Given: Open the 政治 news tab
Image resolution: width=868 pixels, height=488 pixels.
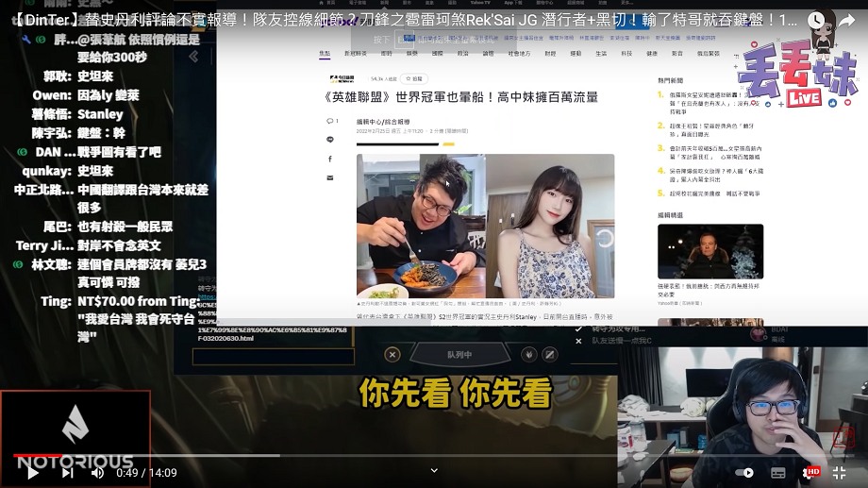Looking at the screenshot, I should click(463, 54).
